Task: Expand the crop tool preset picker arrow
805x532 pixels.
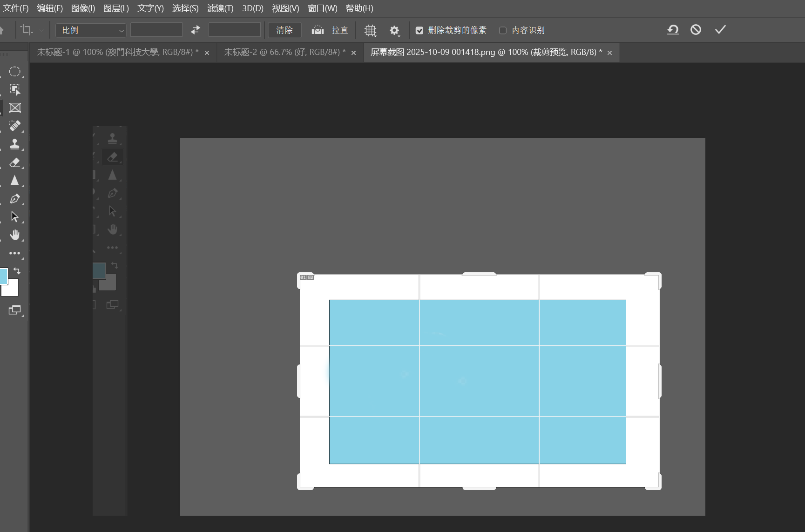Action: [41, 31]
